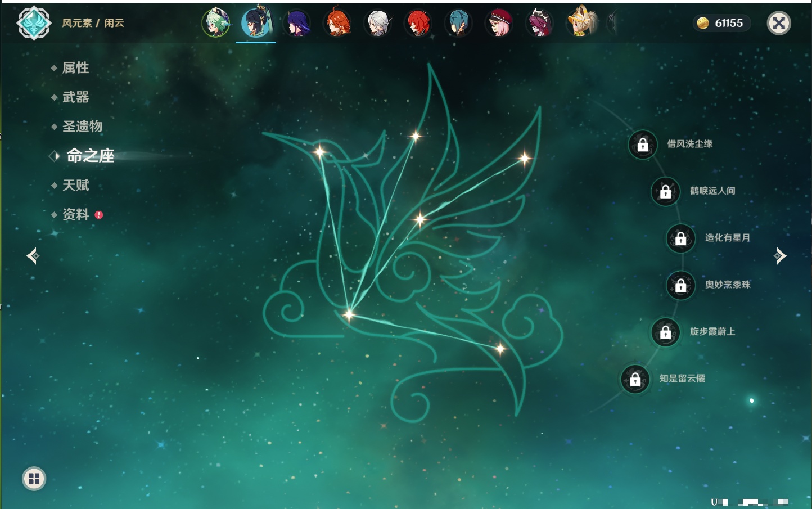
Task: Open the 属性 attributes tab
Action: click(x=75, y=68)
